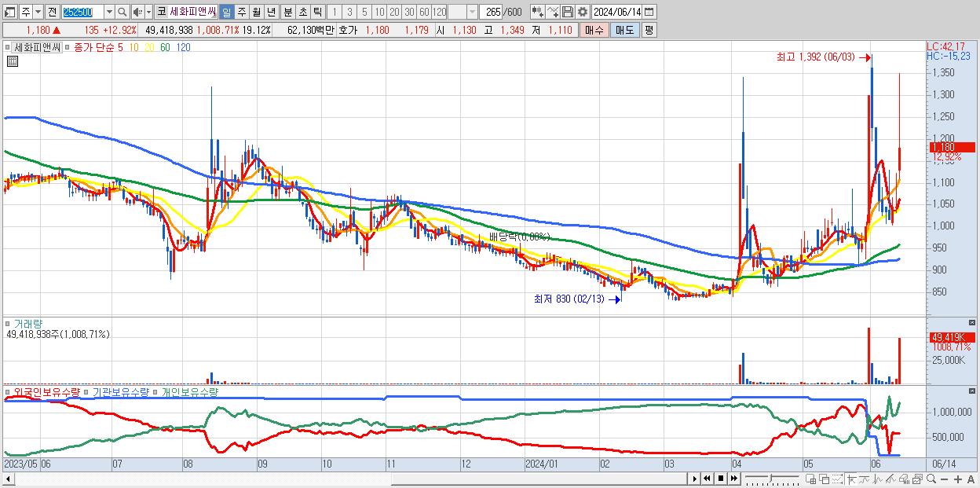
Task: Click the stock code input field
Action: (x=83, y=12)
